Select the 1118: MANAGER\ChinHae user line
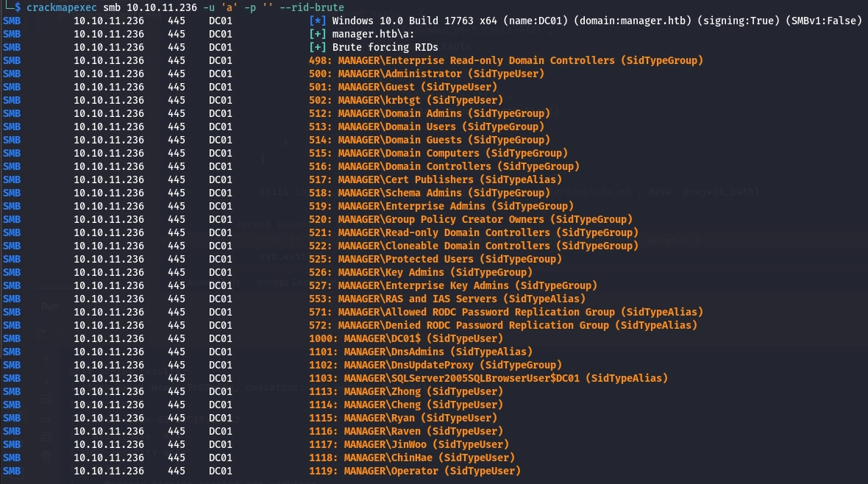Image resolution: width=868 pixels, height=484 pixels. tap(412, 458)
